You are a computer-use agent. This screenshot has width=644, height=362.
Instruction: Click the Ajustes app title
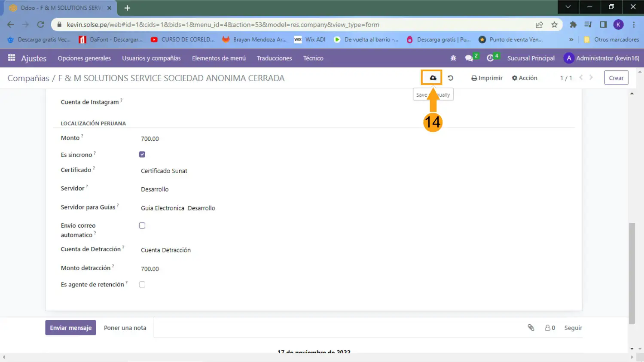[x=34, y=58]
